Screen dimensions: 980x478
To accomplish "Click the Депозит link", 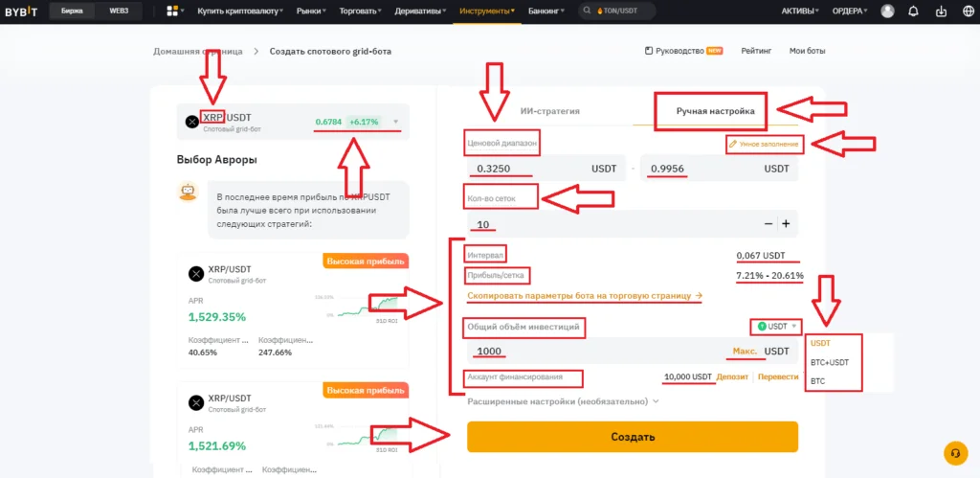I will pyautogui.click(x=732, y=376).
